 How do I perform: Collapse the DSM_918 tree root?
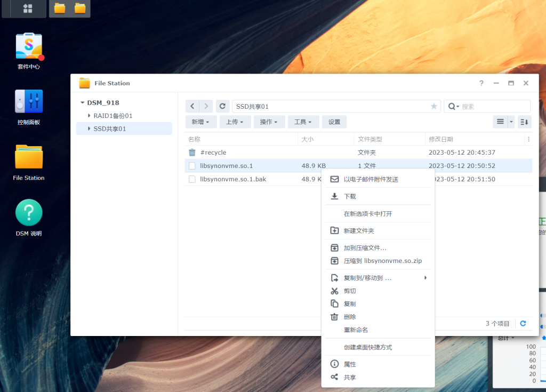(82, 103)
